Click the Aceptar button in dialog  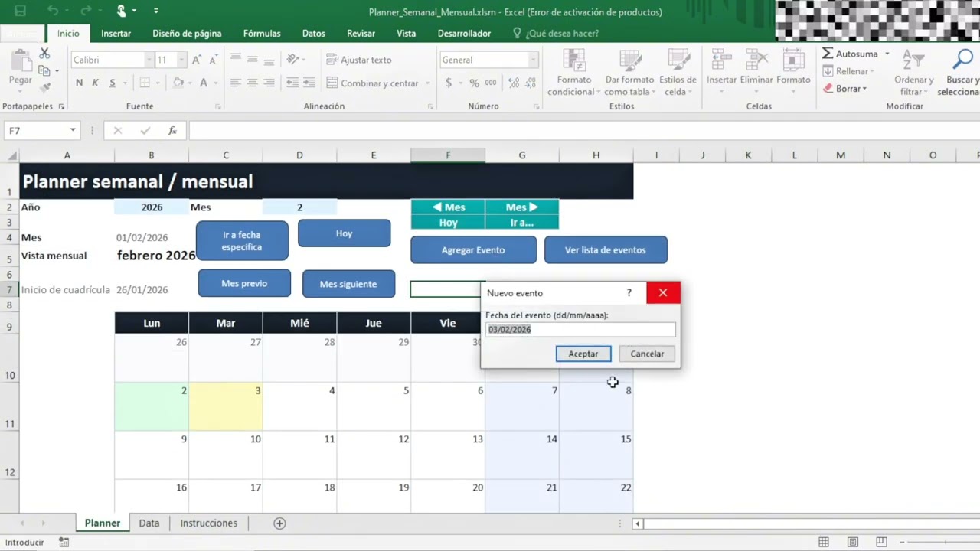click(x=583, y=354)
